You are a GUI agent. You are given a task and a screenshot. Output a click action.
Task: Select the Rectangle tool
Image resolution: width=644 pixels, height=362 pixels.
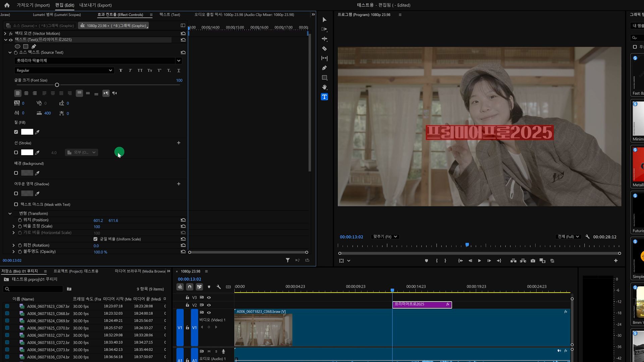coord(324,77)
